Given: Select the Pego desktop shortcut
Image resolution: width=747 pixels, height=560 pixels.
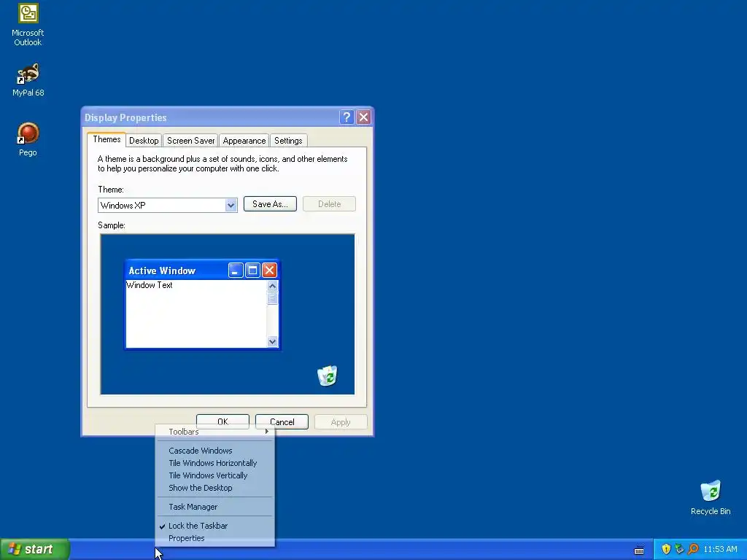Looking at the screenshot, I should tap(28, 139).
